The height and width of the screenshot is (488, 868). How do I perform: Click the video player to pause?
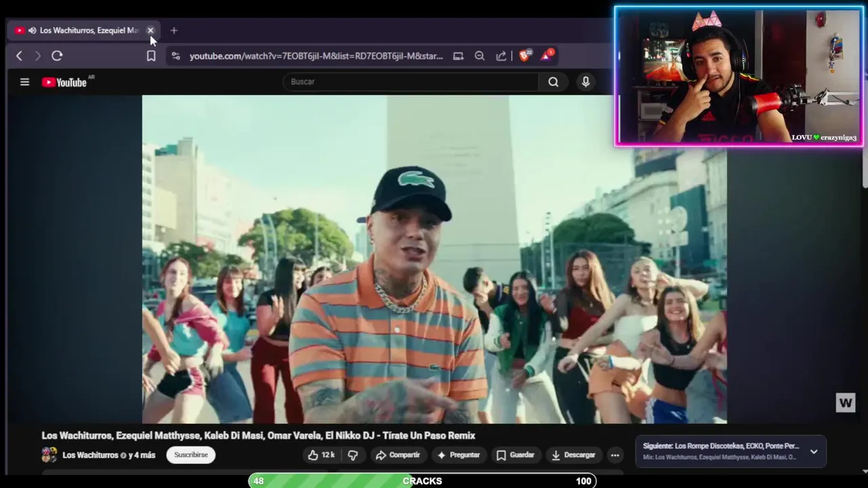(434, 259)
